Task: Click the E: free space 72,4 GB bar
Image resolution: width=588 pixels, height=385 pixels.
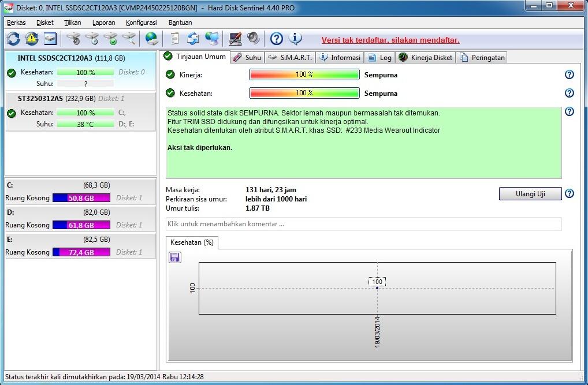Action: coord(81,252)
